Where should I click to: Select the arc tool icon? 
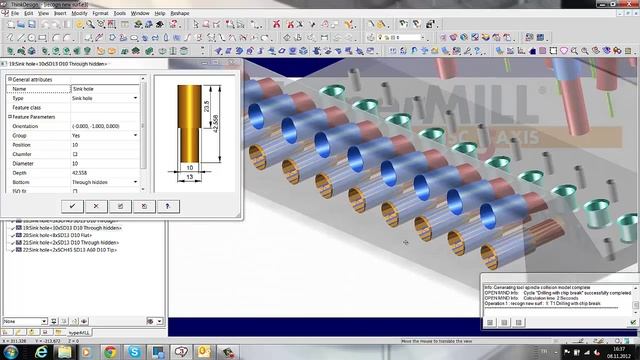coord(56,38)
